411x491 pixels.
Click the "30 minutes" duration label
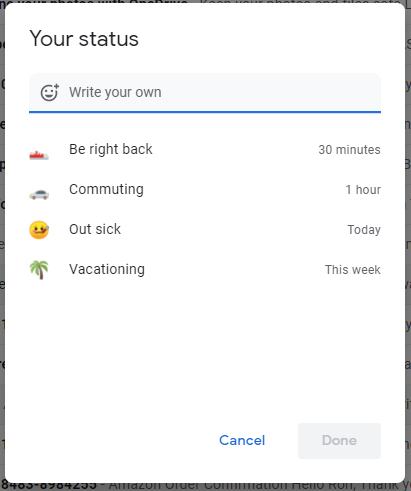click(x=349, y=150)
